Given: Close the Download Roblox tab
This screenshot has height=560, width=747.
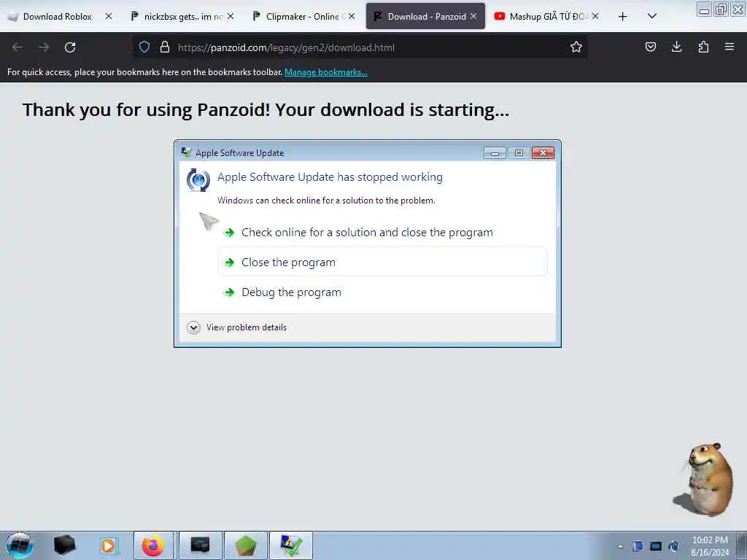Looking at the screenshot, I should pyautogui.click(x=109, y=16).
